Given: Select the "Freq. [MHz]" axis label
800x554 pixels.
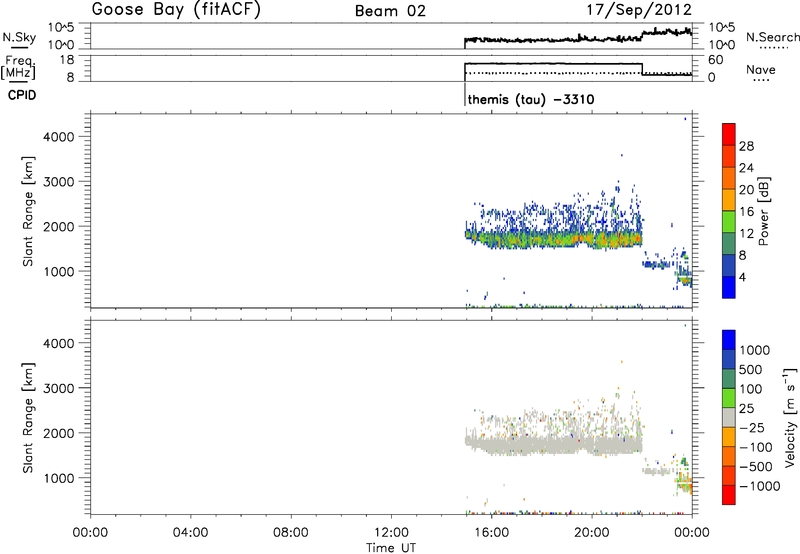Looking at the screenshot, I should point(20,68).
